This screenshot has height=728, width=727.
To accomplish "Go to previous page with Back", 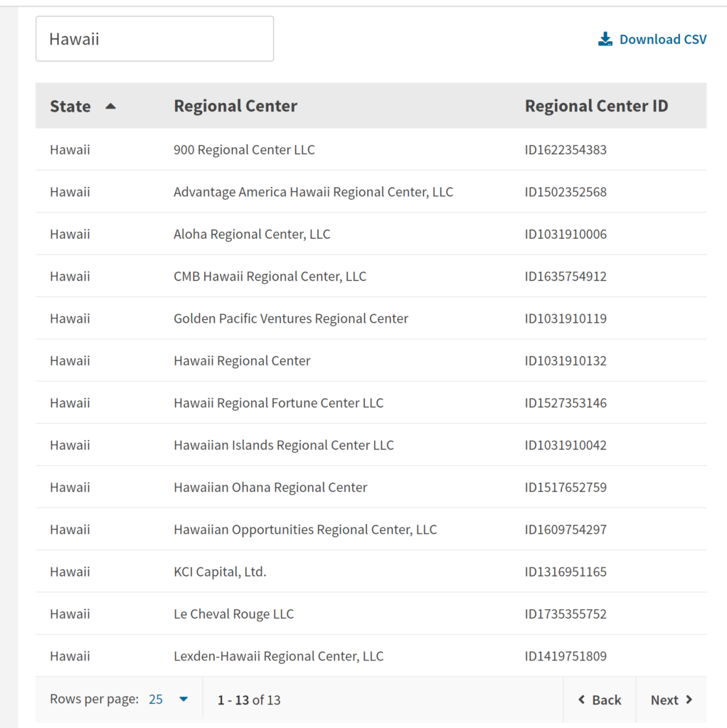I will click(599, 700).
